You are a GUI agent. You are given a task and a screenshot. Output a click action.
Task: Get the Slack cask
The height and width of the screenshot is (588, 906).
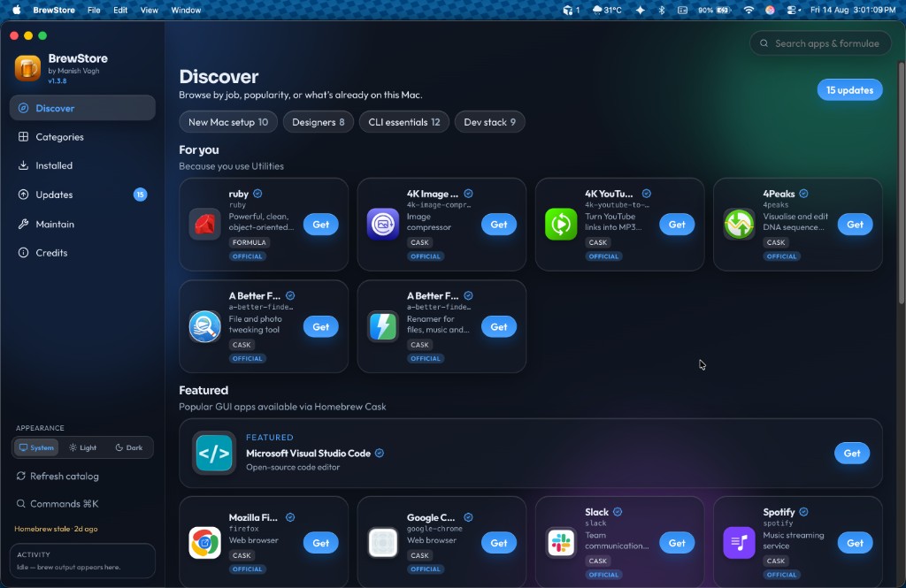click(x=677, y=542)
